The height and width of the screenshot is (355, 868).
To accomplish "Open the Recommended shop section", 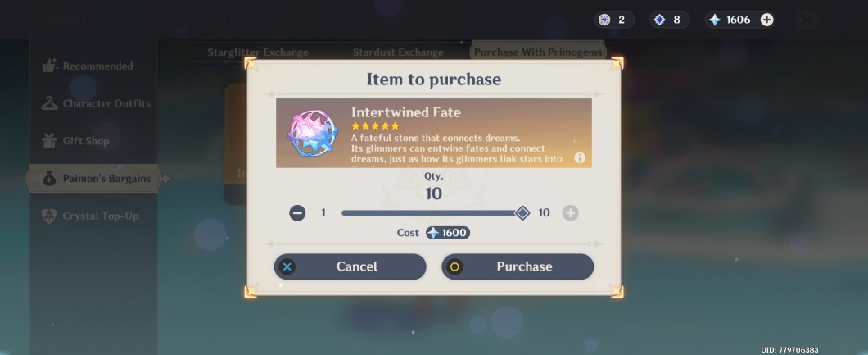I will pos(88,66).
